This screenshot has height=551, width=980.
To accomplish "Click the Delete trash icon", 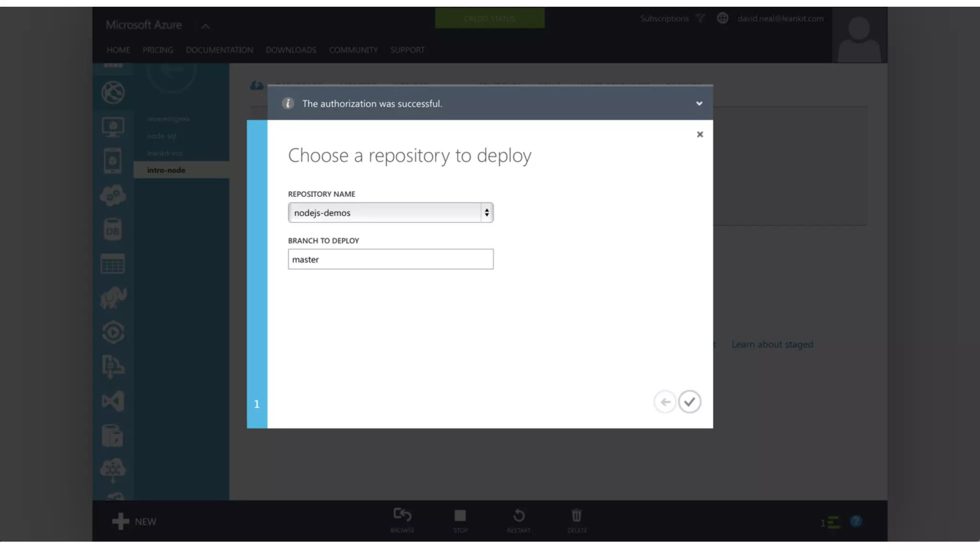I will [577, 520].
